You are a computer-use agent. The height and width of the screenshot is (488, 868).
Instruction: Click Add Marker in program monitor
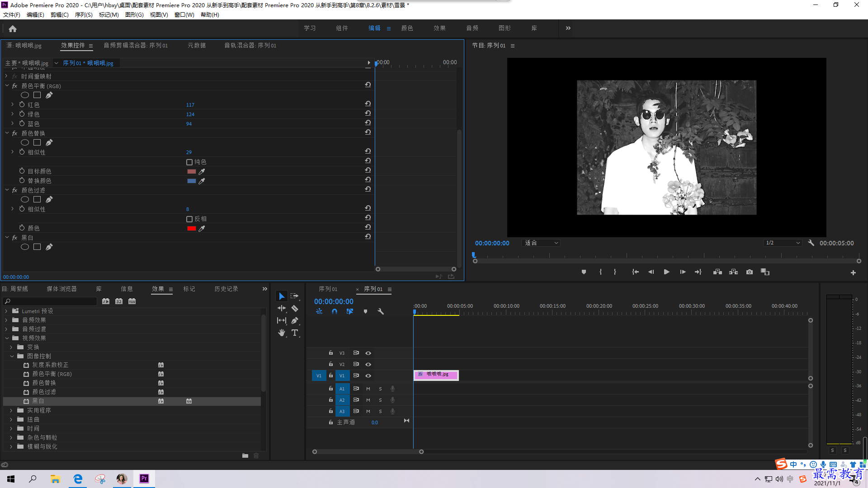[x=584, y=272]
